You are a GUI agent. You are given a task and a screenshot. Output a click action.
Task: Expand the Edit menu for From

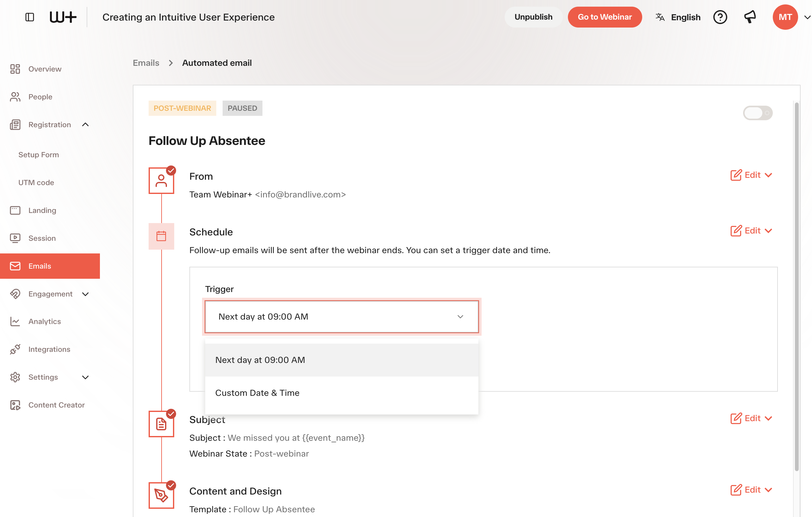(x=751, y=175)
